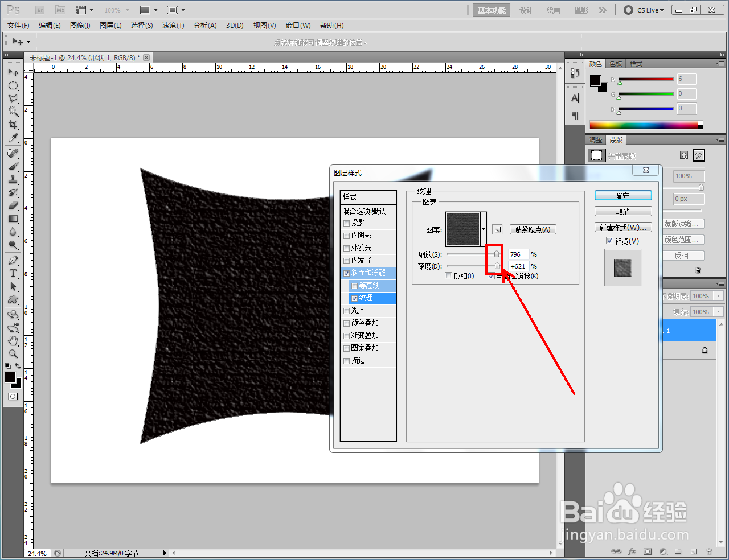Select the Move tool in the toolbox

click(x=13, y=72)
